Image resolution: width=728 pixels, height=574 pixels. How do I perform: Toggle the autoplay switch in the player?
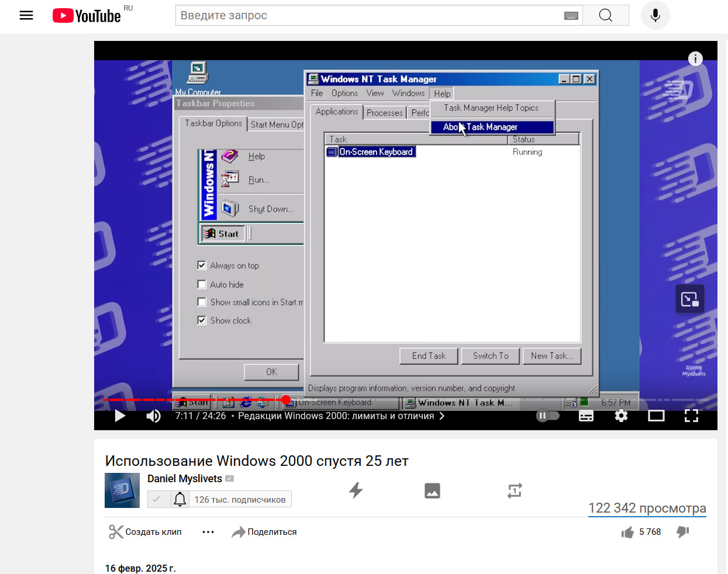pos(548,416)
